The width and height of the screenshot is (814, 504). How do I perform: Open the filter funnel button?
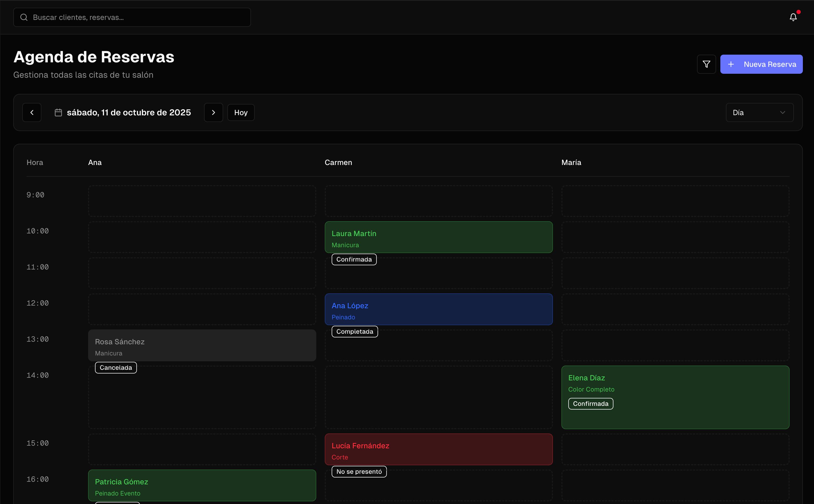coord(706,64)
